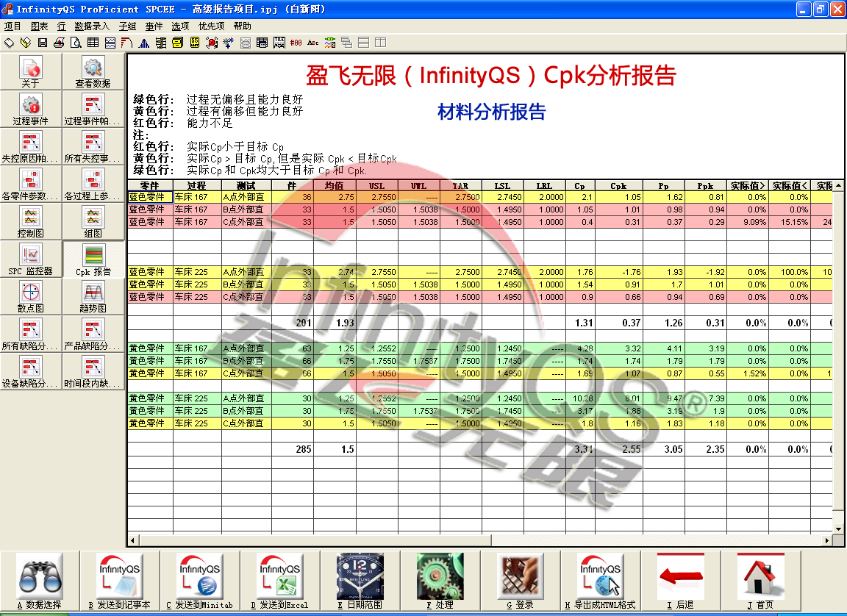Open the 各过程上参... box chart
The width and height of the screenshot is (847, 616).
coord(93,184)
